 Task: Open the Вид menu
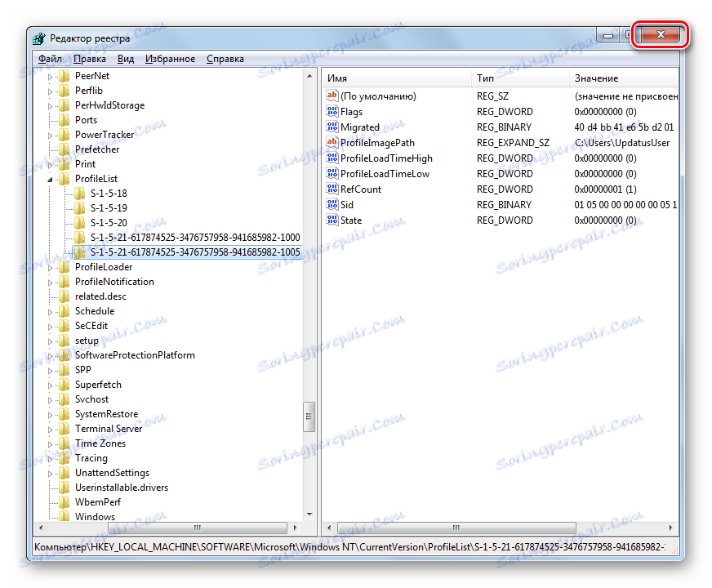pos(125,59)
